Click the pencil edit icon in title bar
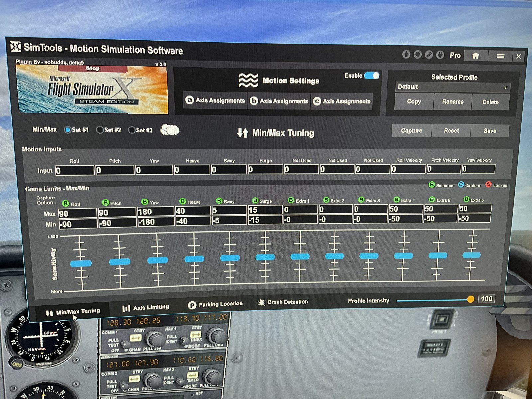 [x=429, y=55]
